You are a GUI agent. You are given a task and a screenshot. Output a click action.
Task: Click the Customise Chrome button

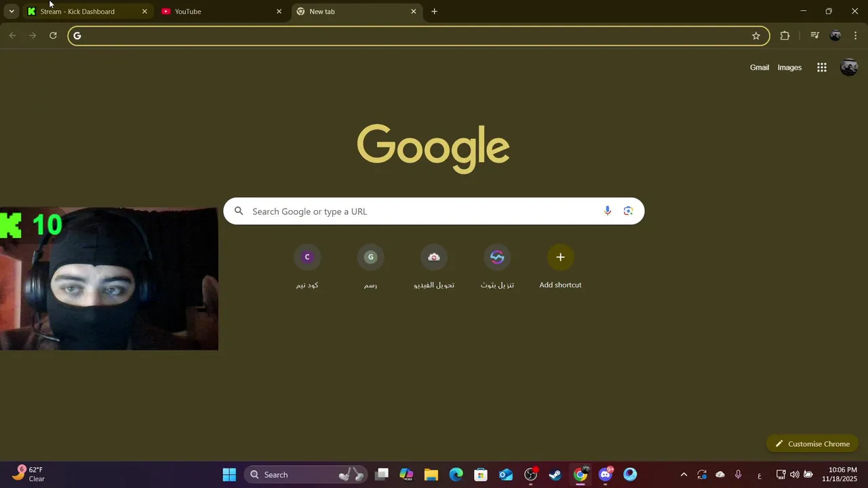point(812,444)
